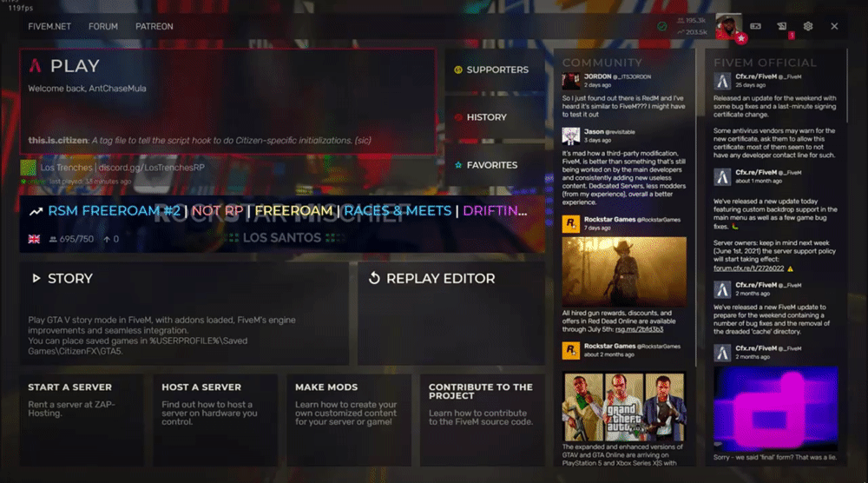
Task: Click the trending arrow icon on RSM server
Action: [x=36, y=211]
